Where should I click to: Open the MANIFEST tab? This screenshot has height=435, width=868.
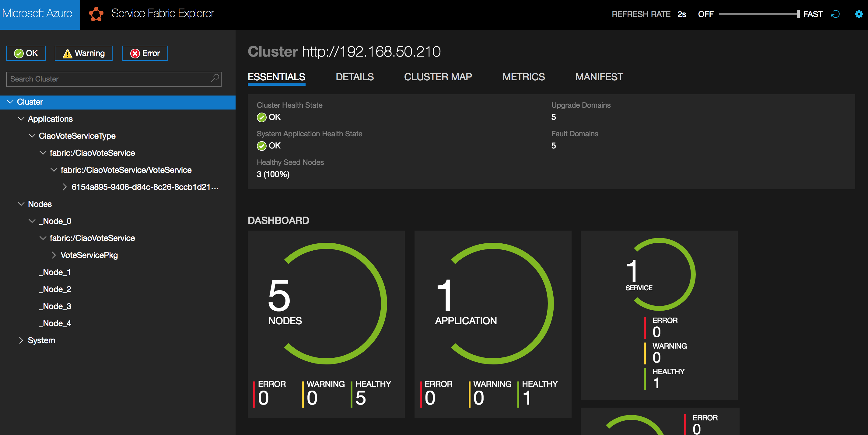pyautogui.click(x=599, y=77)
